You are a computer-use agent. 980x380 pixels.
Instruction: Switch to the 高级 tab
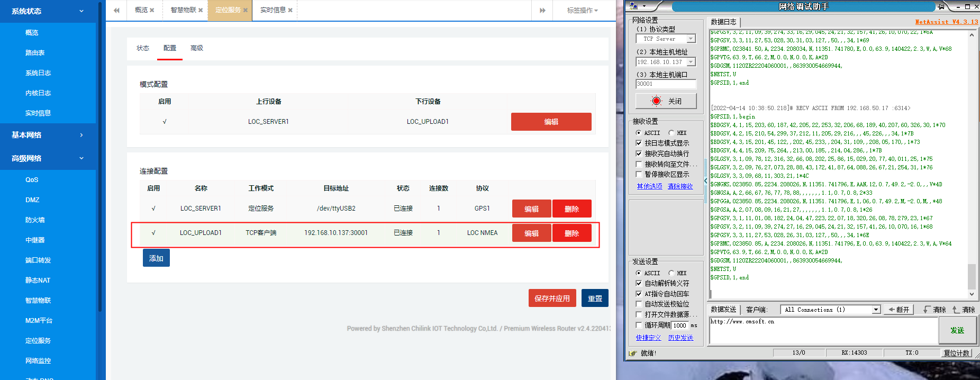[x=196, y=48]
